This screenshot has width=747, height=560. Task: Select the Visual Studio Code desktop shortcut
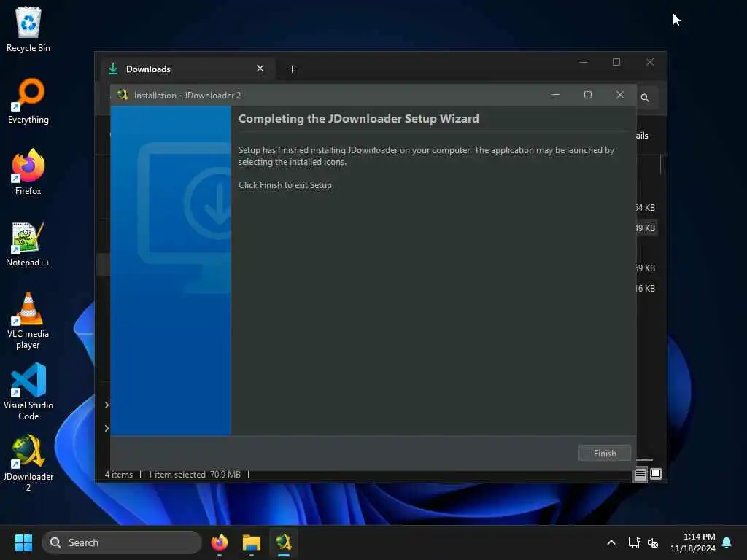pyautogui.click(x=28, y=392)
